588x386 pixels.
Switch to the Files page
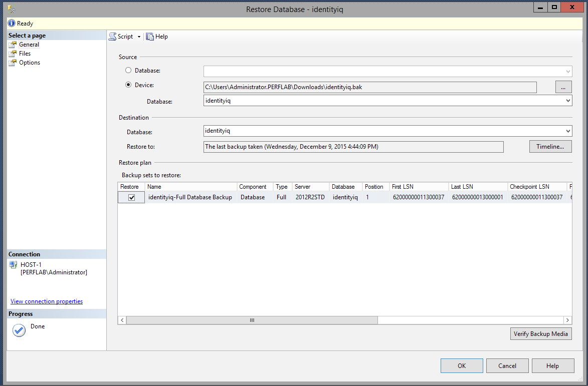pyautogui.click(x=25, y=54)
